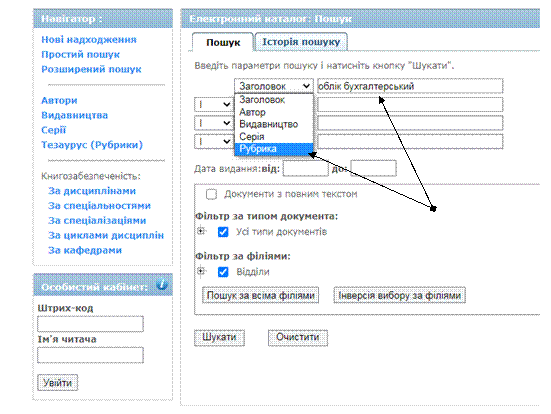Check the Документи з повним текстом checkbox
The height and width of the screenshot is (414, 551).
pyautogui.click(x=211, y=194)
